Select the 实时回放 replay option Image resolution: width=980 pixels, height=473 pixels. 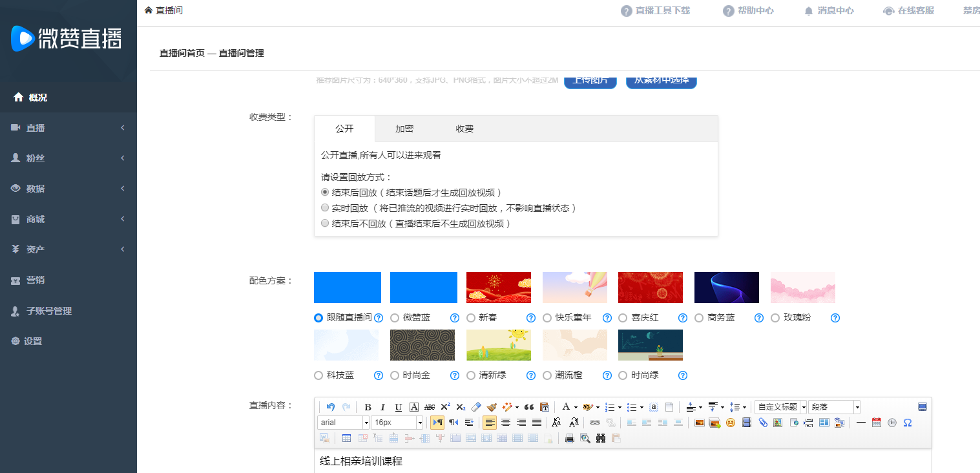click(325, 208)
